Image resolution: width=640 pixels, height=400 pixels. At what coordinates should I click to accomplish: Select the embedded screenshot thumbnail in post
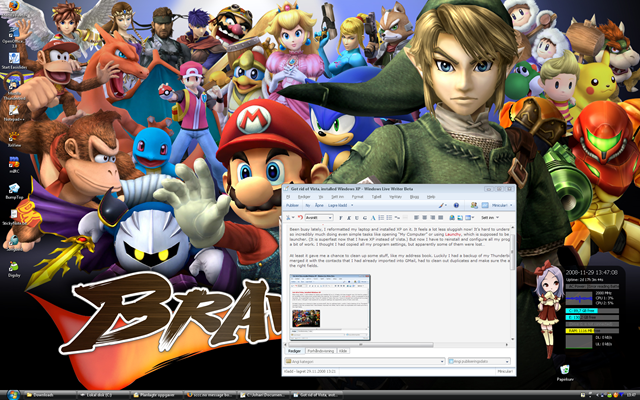click(330, 307)
